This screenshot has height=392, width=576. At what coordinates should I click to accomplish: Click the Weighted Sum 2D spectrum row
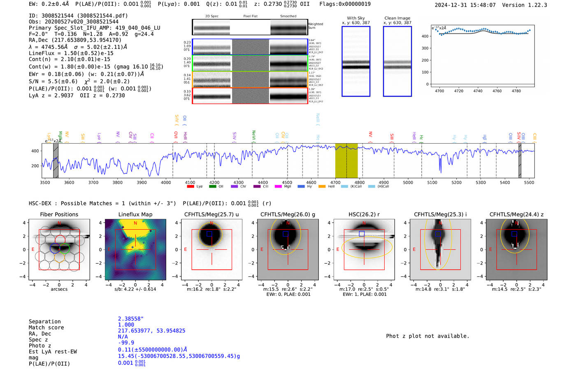click(250, 27)
